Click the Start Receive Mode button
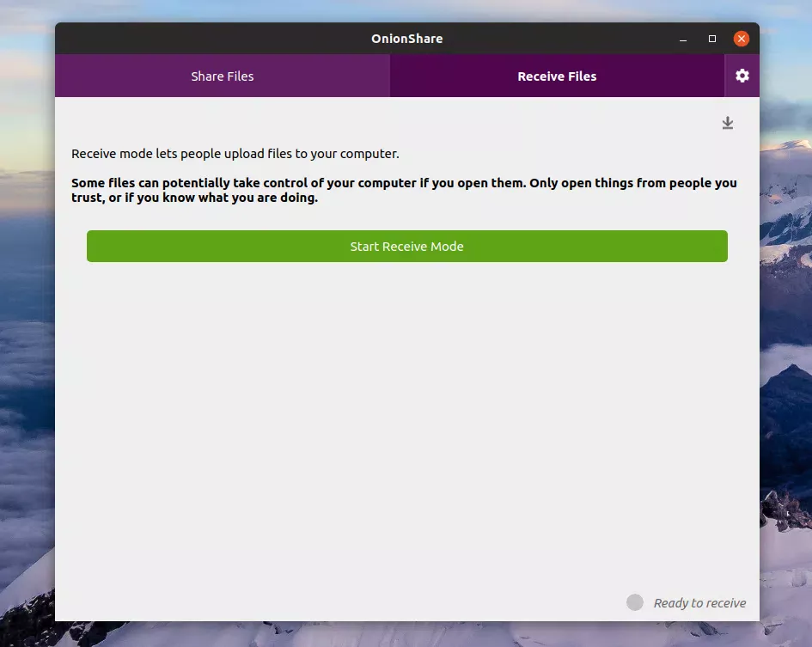The width and height of the screenshot is (812, 647). point(407,246)
